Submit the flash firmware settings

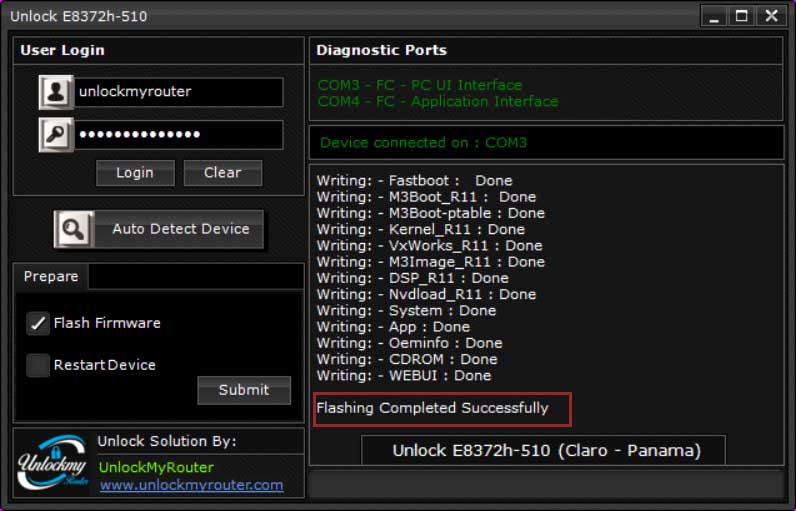click(x=244, y=390)
